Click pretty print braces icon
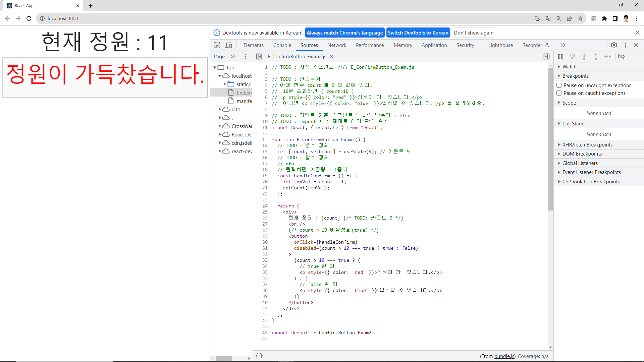This screenshot has width=644, height=362. 259,356
